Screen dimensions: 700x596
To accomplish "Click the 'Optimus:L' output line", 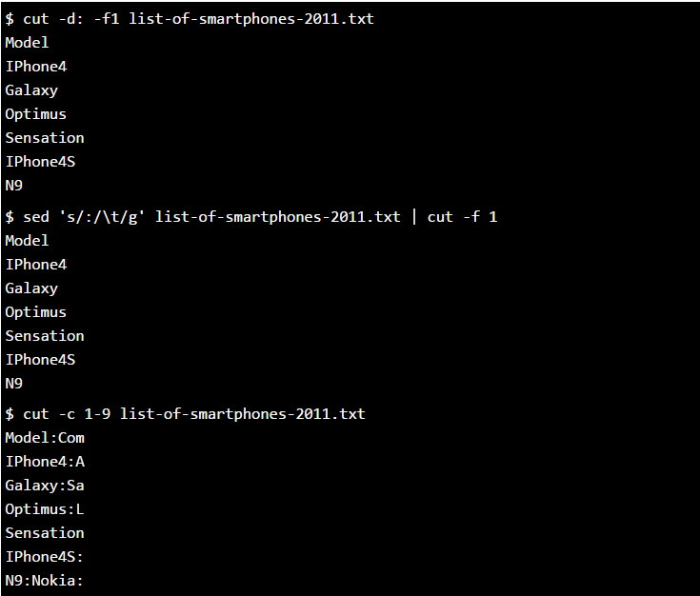I will [x=45, y=509].
